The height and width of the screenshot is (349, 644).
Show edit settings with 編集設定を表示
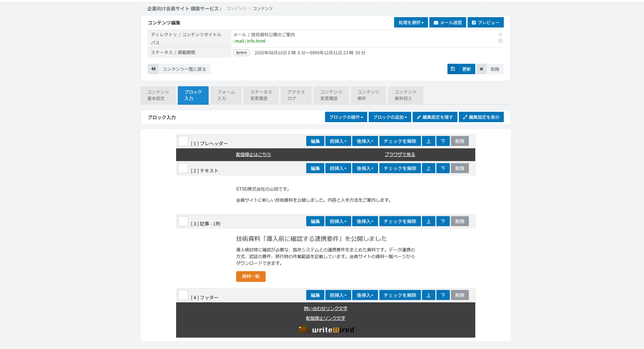[x=481, y=117]
